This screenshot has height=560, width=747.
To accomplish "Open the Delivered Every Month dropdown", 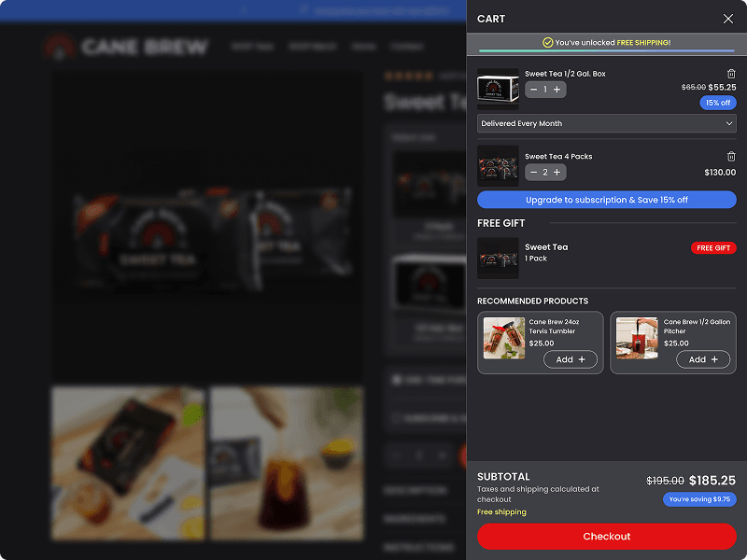I will (606, 123).
